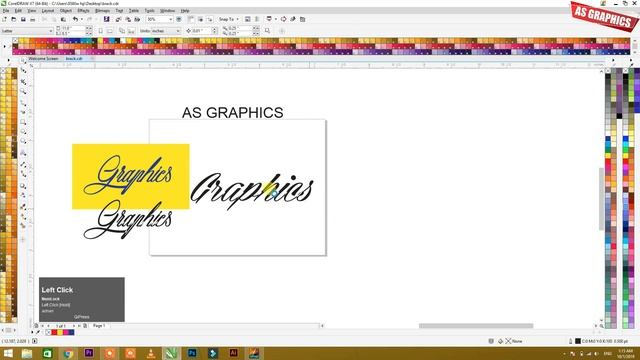Toggle the Show Guidelines button

209,19
